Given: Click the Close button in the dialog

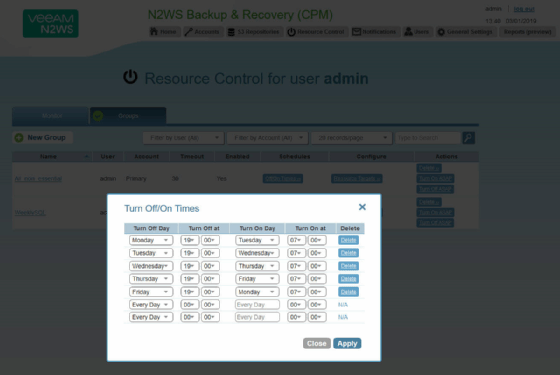Looking at the screenshot, I should click(316, 343).
